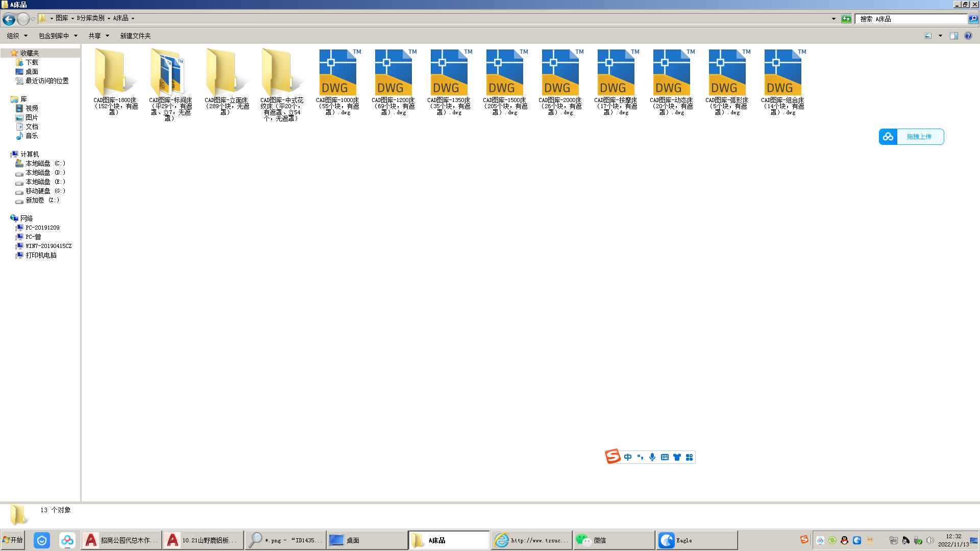The image size is (980, 551).
Task: Expand recent pages dropdown arrow
Action: pyautogui.click(x=33, y=19)
